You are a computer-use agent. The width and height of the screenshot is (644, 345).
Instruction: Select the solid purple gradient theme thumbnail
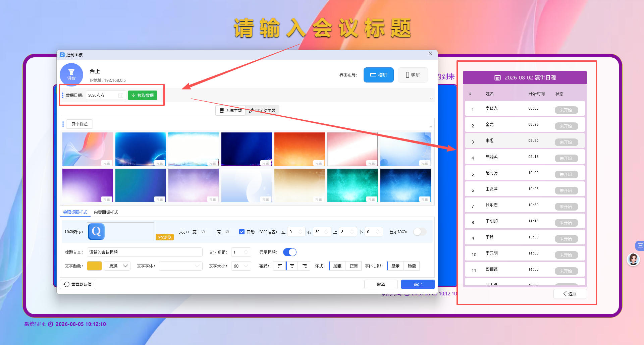88,185
